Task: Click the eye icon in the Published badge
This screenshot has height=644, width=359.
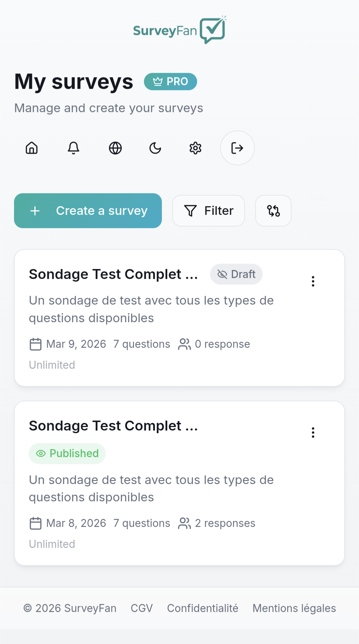Action: 41,453
